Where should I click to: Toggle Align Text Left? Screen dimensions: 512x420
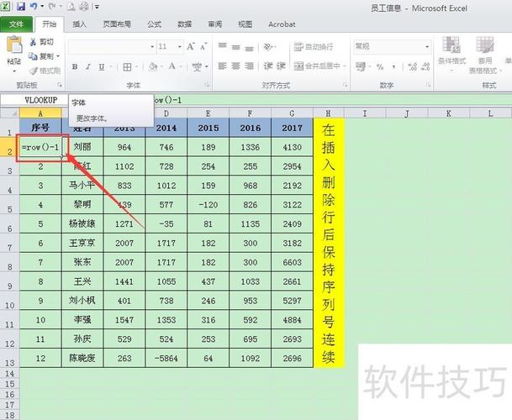coord(222,66)
